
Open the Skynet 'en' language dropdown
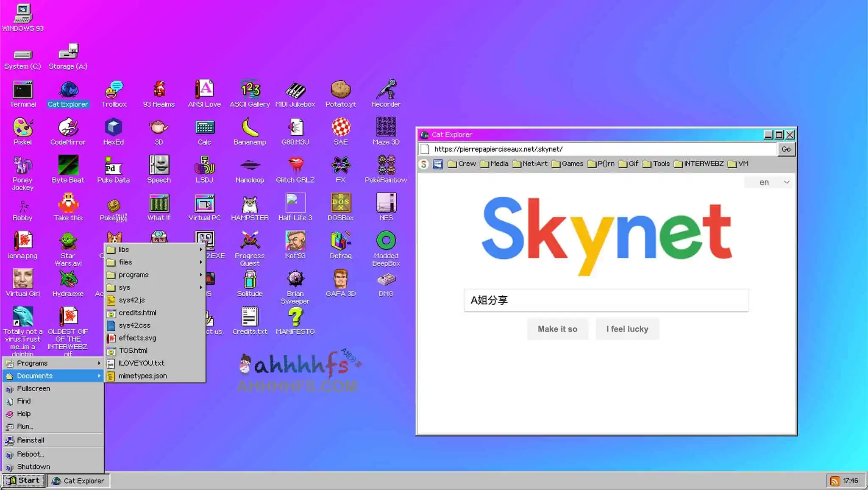(x=768, y=182)
